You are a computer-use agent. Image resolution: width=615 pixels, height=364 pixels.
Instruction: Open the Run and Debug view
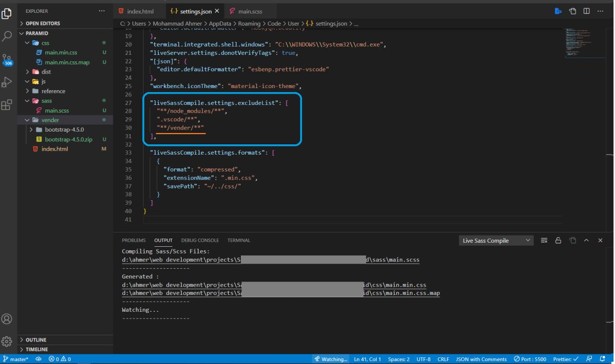click(x=7, y=82)
